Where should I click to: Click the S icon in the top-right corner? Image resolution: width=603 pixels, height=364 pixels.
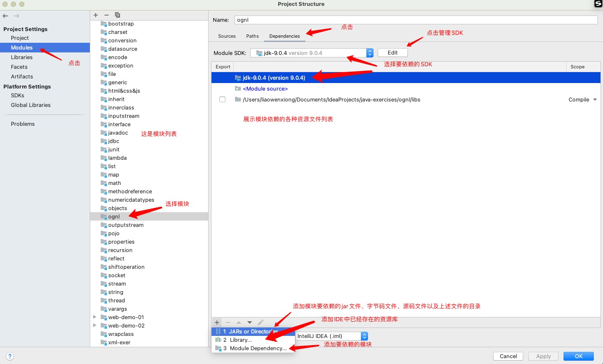tap(598, 4)
